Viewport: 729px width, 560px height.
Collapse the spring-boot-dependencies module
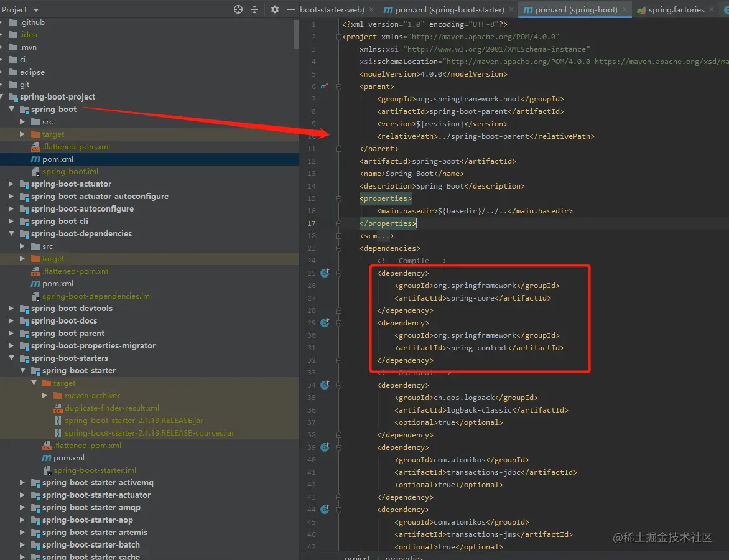[12, 234]
